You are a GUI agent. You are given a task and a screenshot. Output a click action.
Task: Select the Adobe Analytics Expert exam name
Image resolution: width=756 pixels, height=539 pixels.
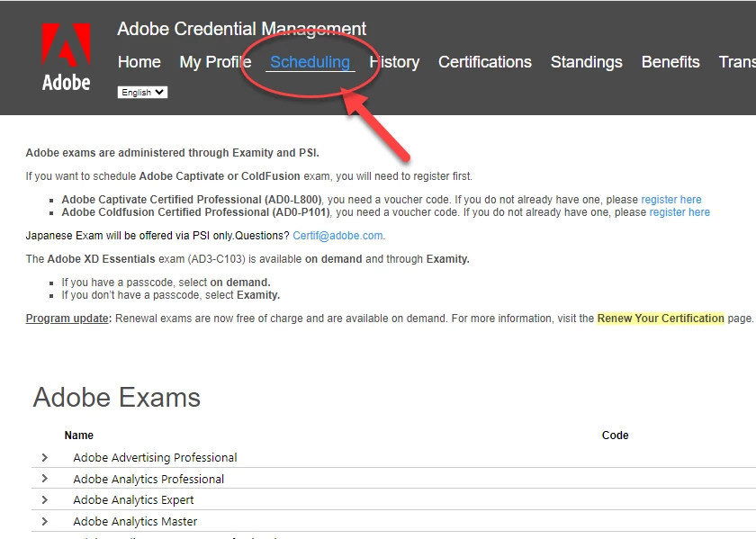(133, 500)
